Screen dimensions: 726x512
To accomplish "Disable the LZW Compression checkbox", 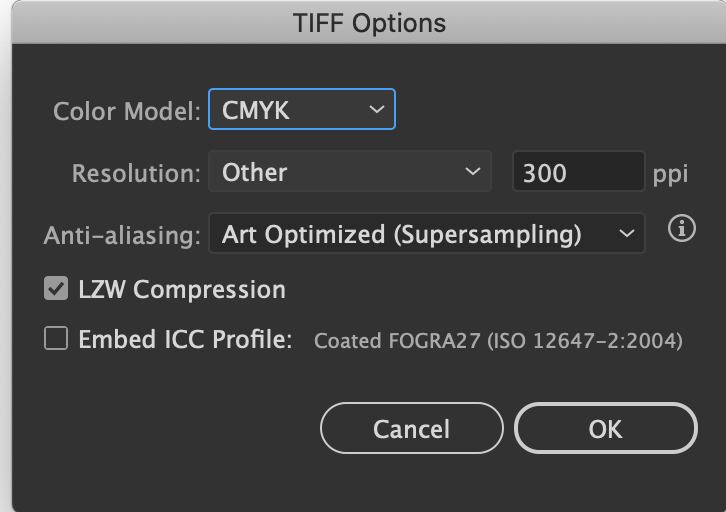I will click(56, 290).
